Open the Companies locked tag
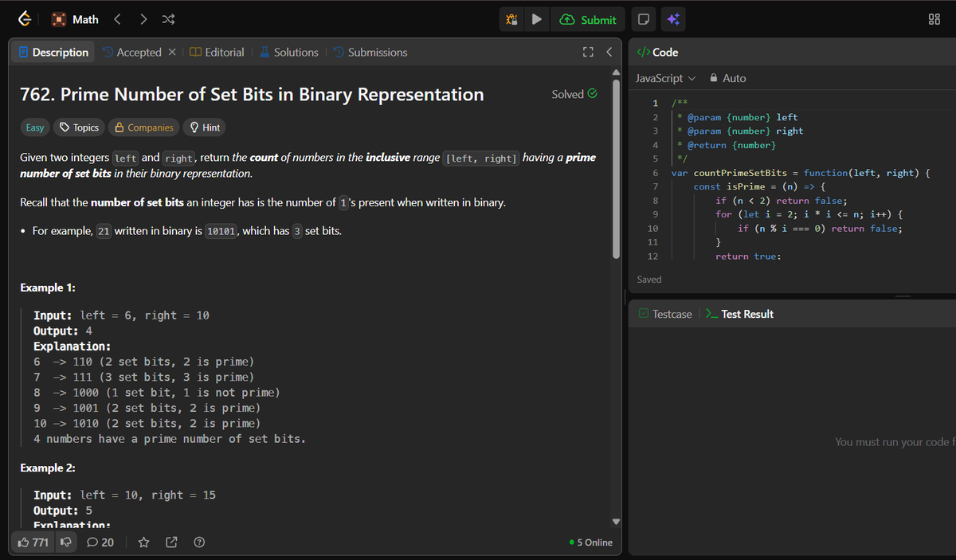This screenshot has height=560, width=956. 144,127
